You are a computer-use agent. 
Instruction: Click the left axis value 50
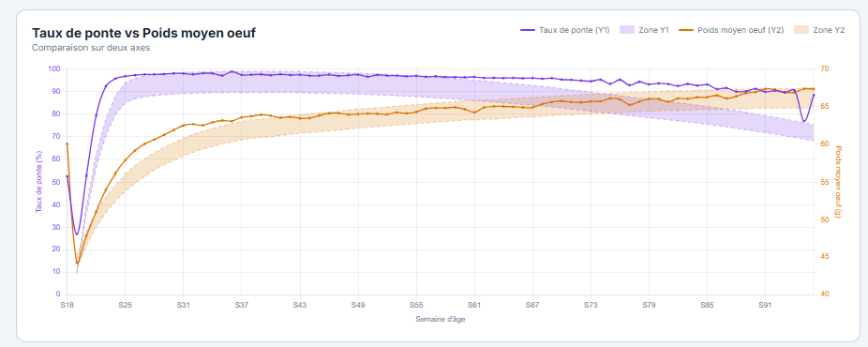[56, 182]
